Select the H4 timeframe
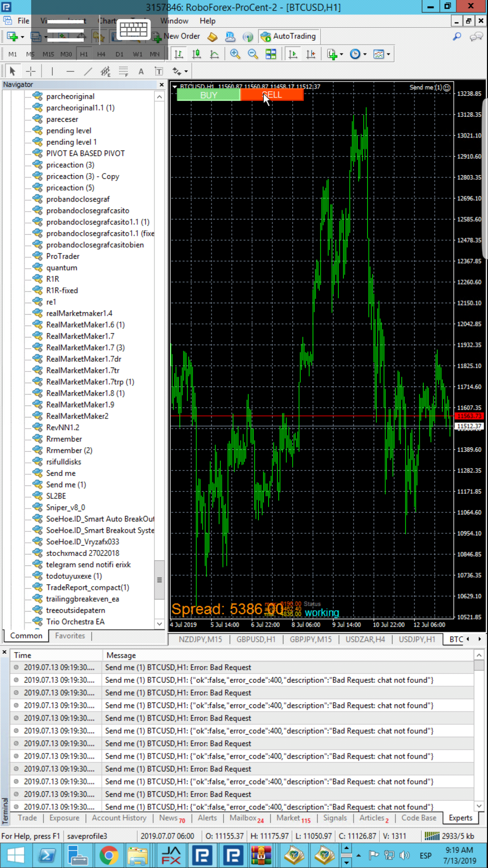This screenshot has height=868, width=488. click(x=101, y=54)
